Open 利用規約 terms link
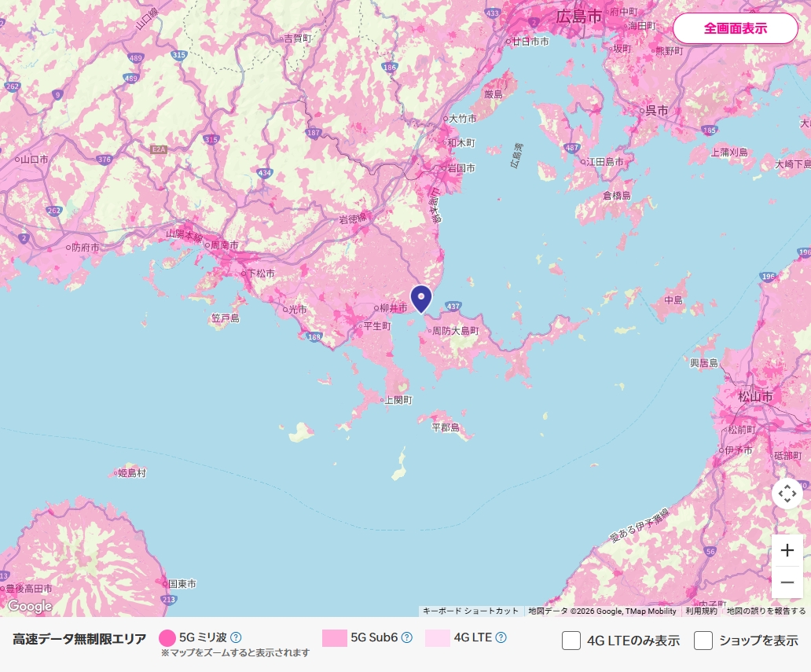Image resolution: width=811 pixels, height=672 pixels. pyautogui.click(x=701, y=611)
